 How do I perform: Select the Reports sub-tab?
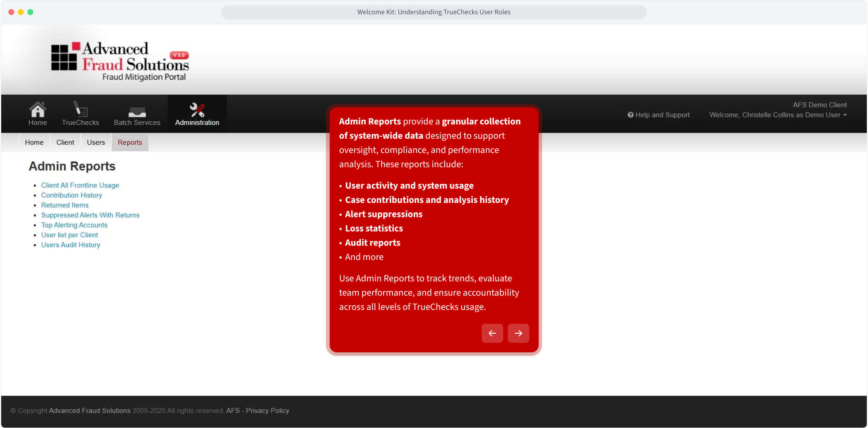pyautogui.click(x=130, y=142)
